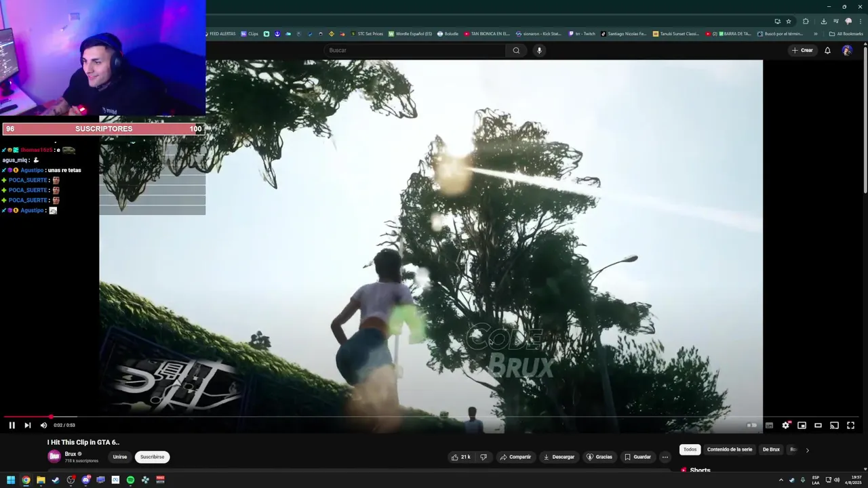The image size is (868, 488).
Task: Show hidden system tray icons
Action: [781, 480]
